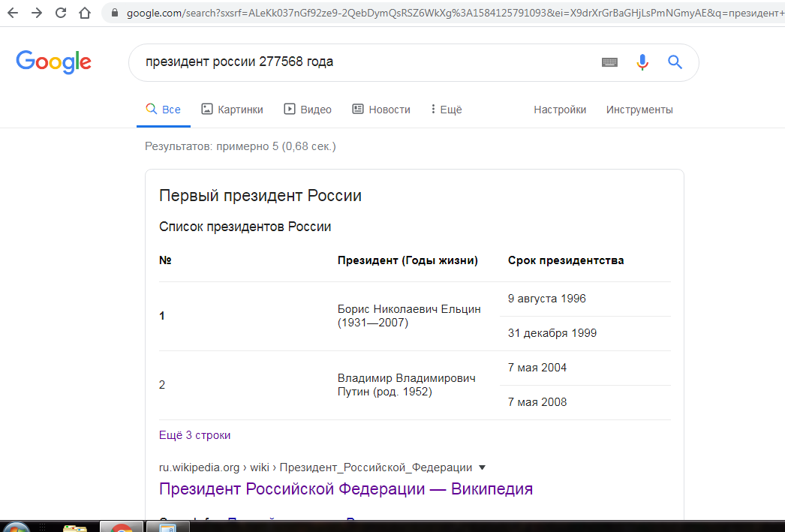Open the on-screen keyboard icon

click(609, 62)
